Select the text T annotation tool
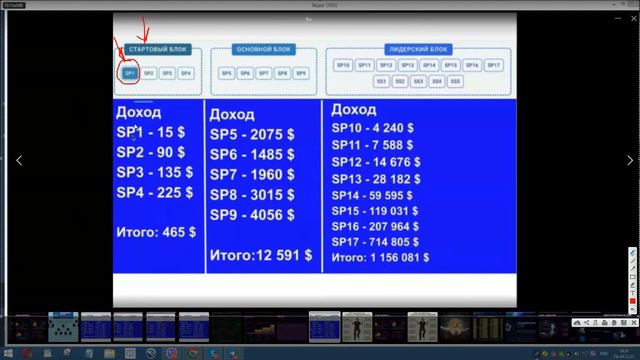Viewport: 640px width, 360px height. [x=633, y=293]
